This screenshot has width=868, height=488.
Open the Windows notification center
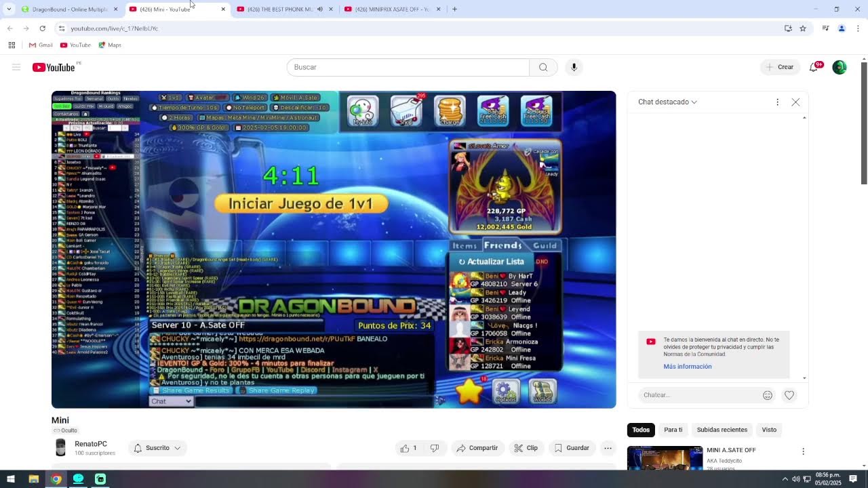coord(853,479)
